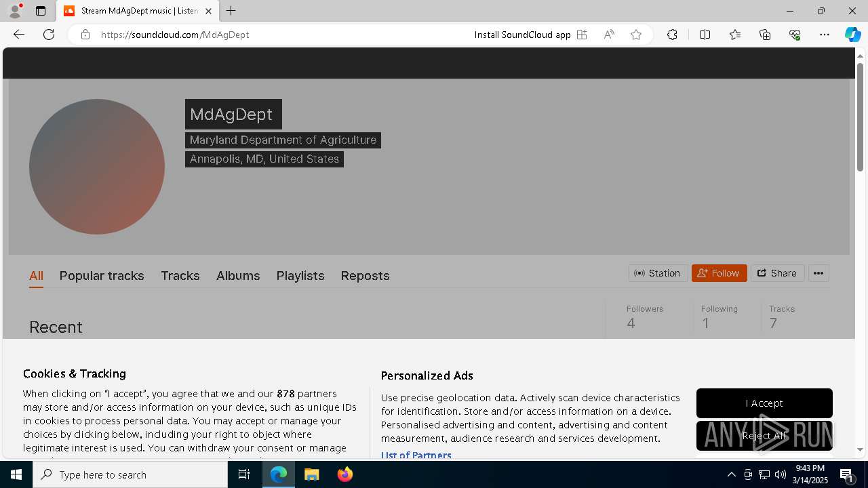This screenshot has height=488, width=868.
Task: Click the taskbar search box
Action: 130,474
